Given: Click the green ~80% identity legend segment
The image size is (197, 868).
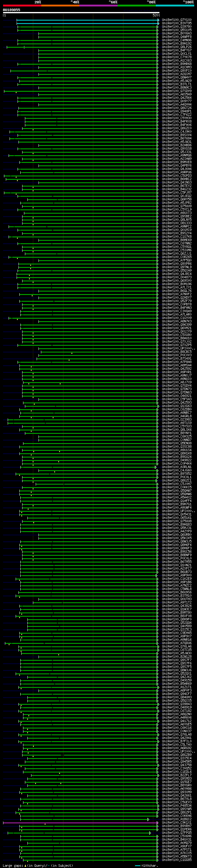Looking at the screenshot, I should (x=137, y=6).
